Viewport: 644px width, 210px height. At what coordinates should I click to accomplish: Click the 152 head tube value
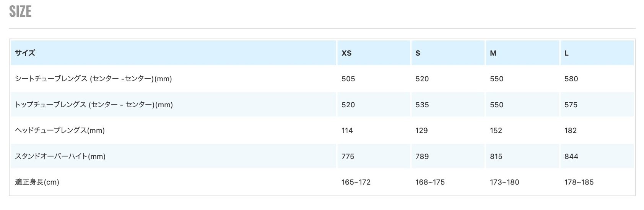(496, 131)
